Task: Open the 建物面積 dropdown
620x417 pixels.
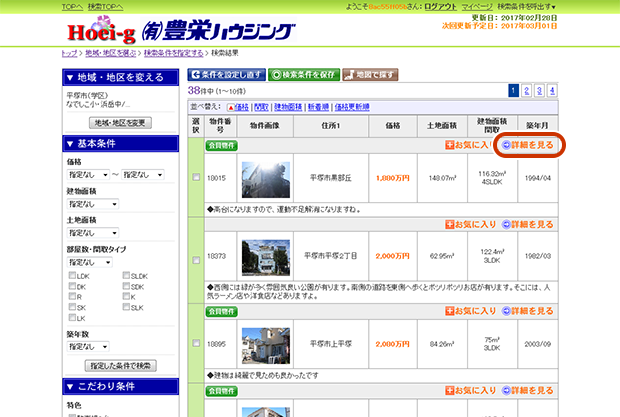Action: pos(93,204)
